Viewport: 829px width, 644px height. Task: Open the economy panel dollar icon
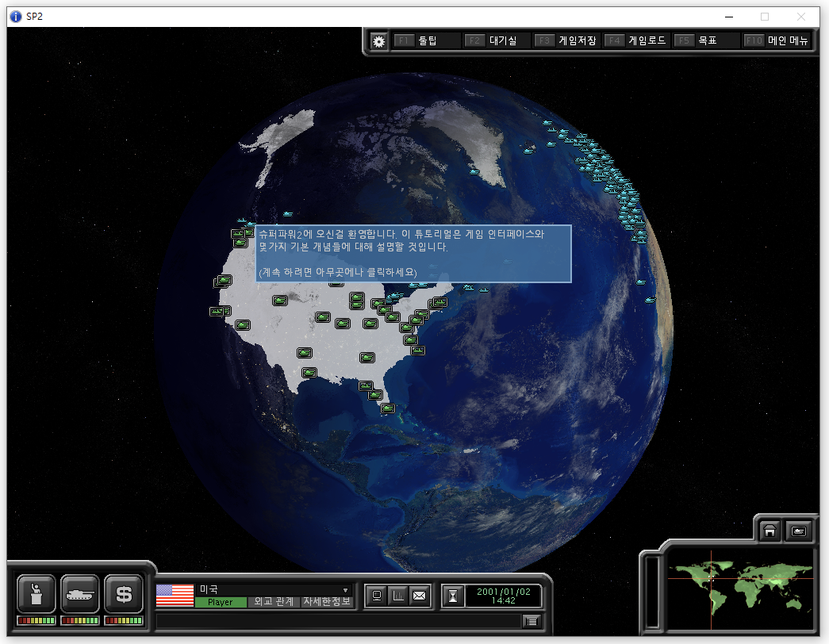click(124, 594)
